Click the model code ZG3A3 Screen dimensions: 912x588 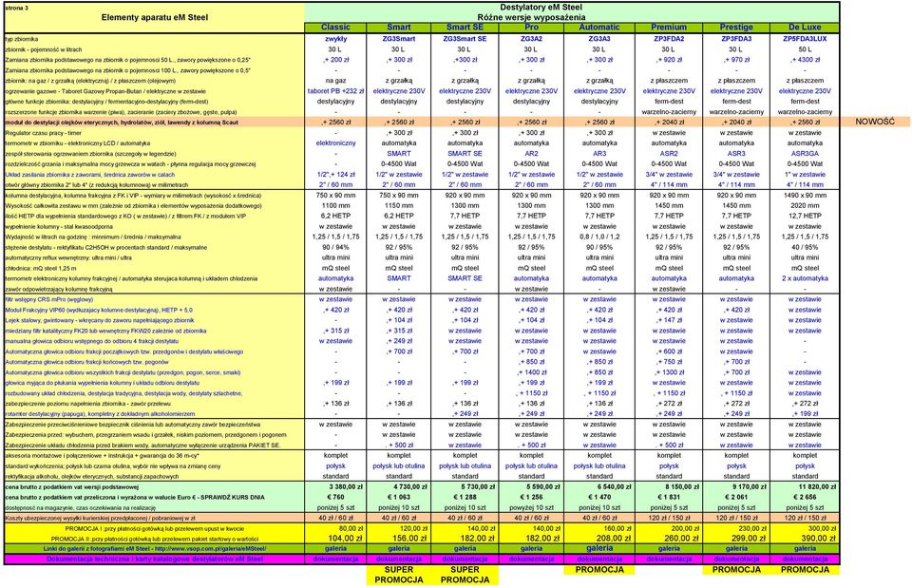[x=599, y=39]
